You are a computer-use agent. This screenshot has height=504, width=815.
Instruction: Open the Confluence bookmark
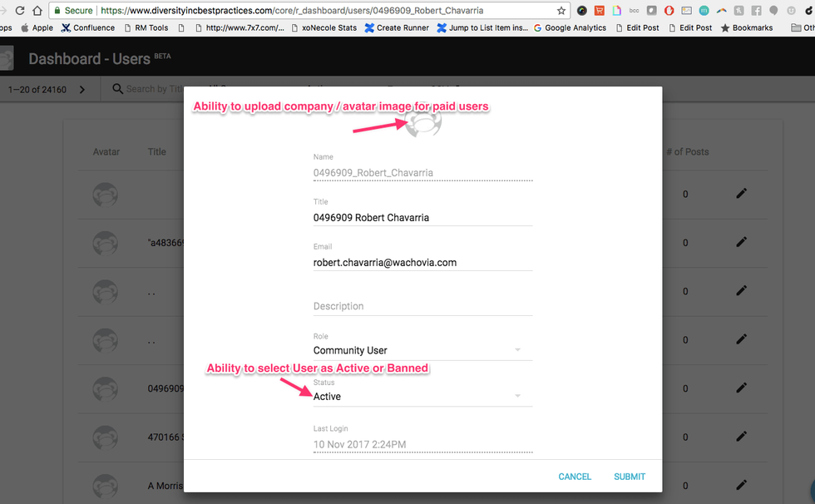[x=88, y=27]
